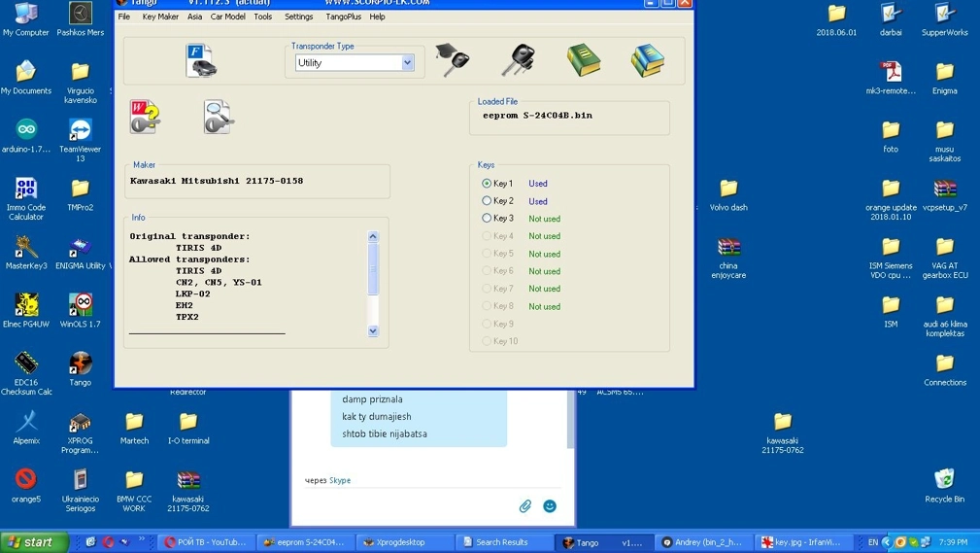Open Volvo dash folder
Screen dimensions: 980x553
click(x=728, y=194)
